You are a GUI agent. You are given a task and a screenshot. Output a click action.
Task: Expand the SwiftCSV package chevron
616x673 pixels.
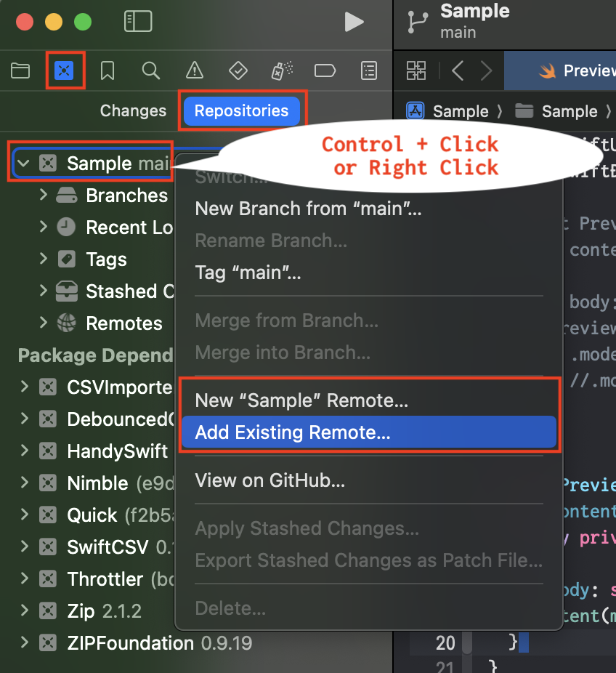[25, 547]
